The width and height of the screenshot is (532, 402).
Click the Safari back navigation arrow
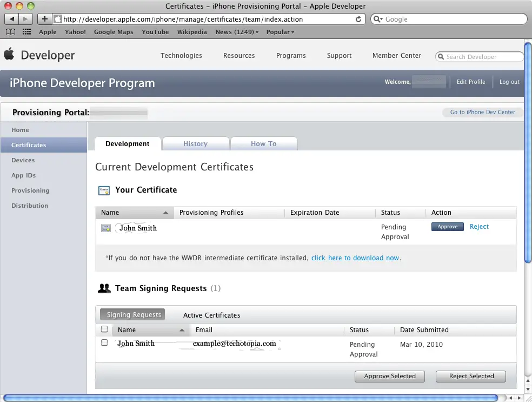pyautogui.click(x=12, y=19)
